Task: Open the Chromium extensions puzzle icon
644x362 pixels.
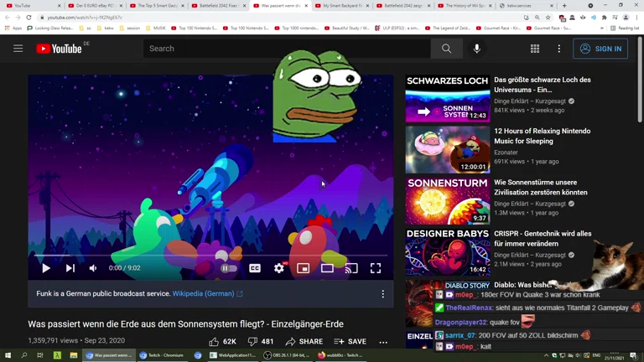Action: tap(604, 18)
